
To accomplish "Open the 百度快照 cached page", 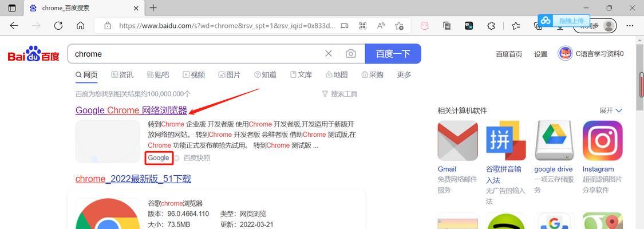I will pyautogui.click(x=197, y=157).
